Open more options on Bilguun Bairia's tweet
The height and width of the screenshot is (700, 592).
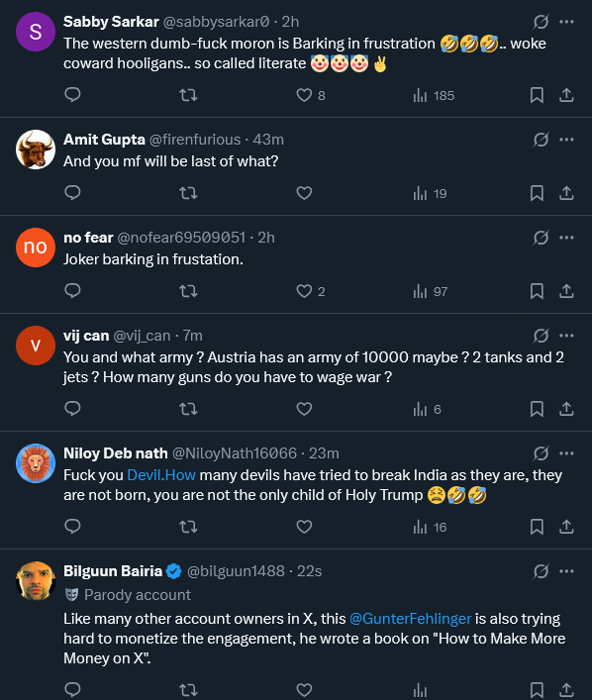click(566, 571)
